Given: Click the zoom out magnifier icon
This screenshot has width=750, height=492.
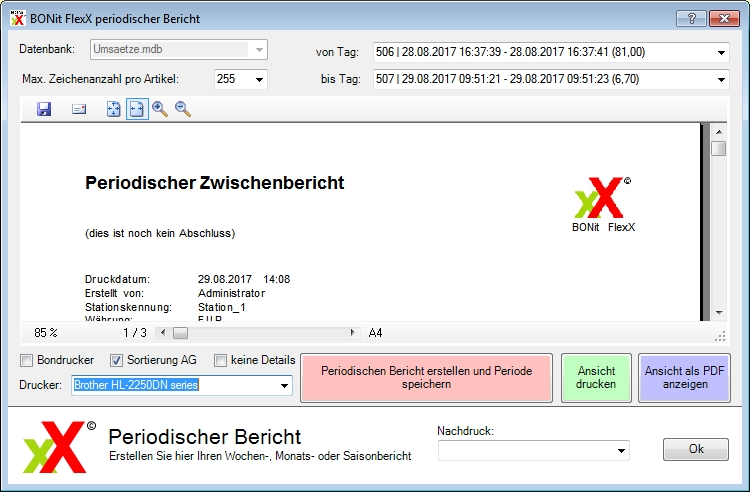Looking at the screenshot, I should click(x=183, y=109).
